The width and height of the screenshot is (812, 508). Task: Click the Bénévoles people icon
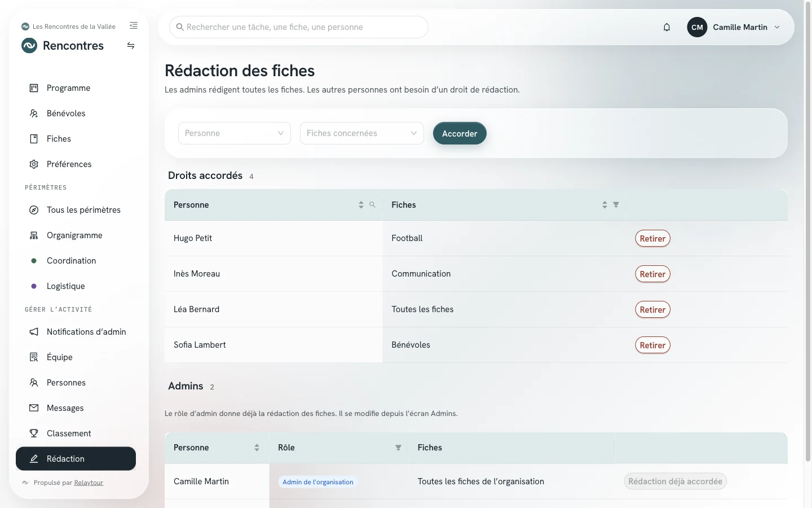pyautogui.click(x=34, y=113)
